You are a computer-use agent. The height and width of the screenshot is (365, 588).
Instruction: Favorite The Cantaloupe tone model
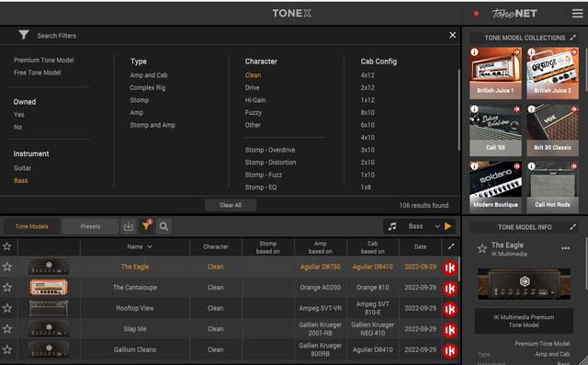[x=7, y=288]
